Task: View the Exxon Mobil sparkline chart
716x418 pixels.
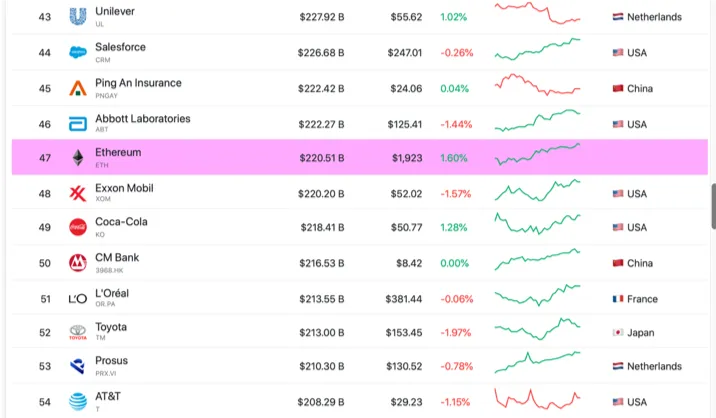Action: coord(537,190)
